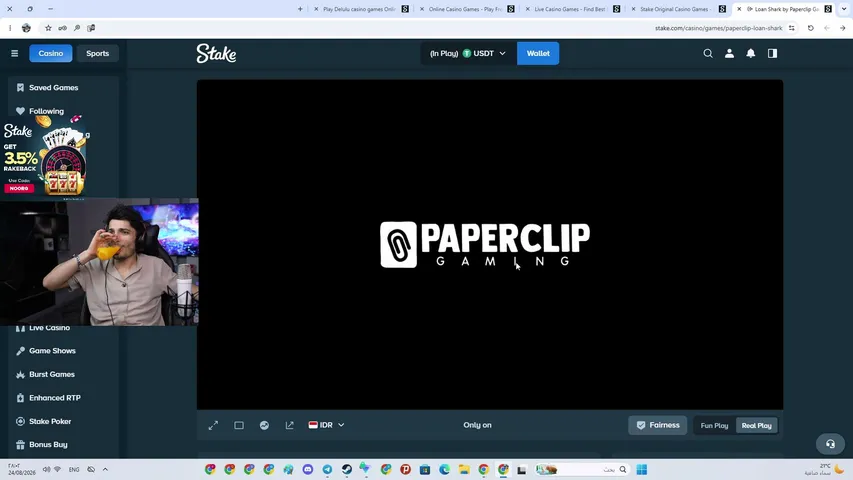Open the Fairness button
Screen dimensions: 853x480
click(658, 425)
